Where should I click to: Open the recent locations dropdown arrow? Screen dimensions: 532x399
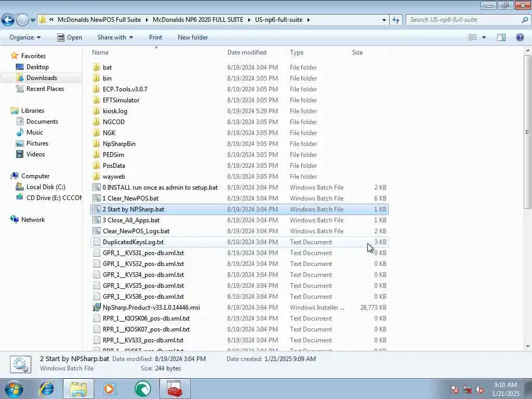[x=33, y=20]
